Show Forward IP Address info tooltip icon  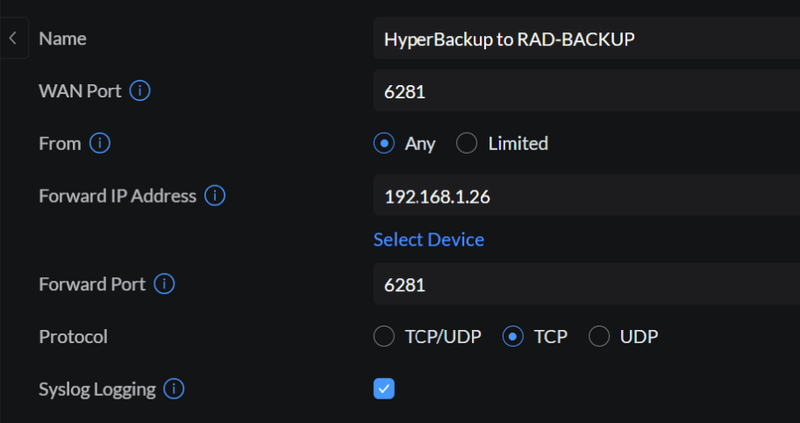point(215,196)
